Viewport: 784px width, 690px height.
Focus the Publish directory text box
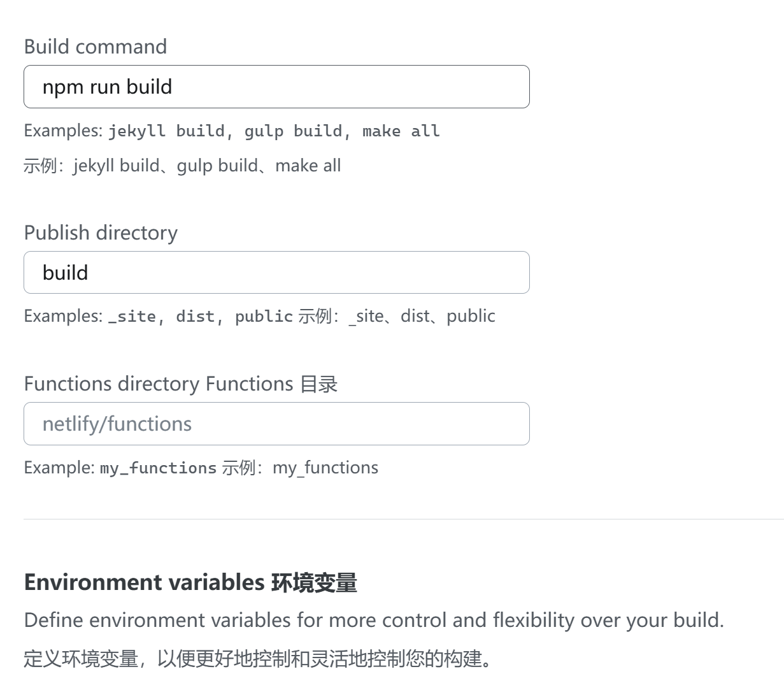point(276,273)
